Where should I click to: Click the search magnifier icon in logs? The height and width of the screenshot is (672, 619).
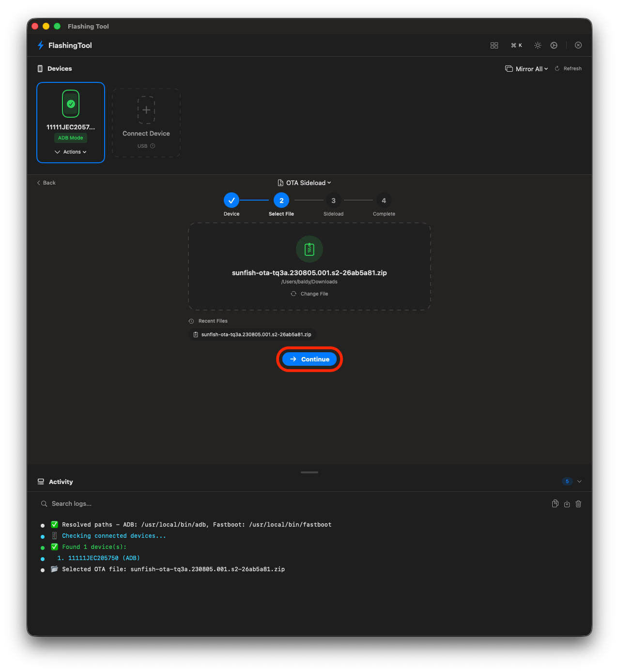44,504
